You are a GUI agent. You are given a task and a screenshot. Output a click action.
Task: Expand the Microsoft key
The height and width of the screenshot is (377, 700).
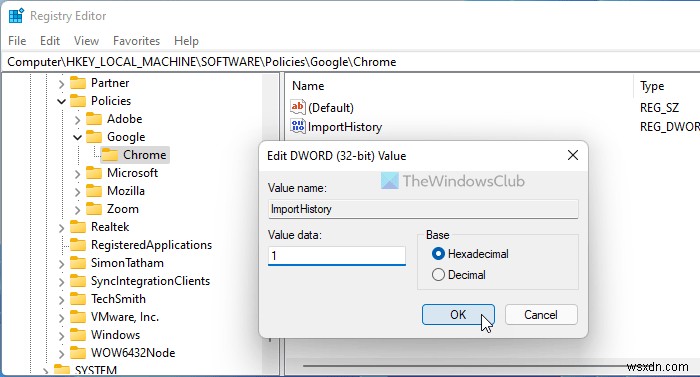tap(77, 173)
